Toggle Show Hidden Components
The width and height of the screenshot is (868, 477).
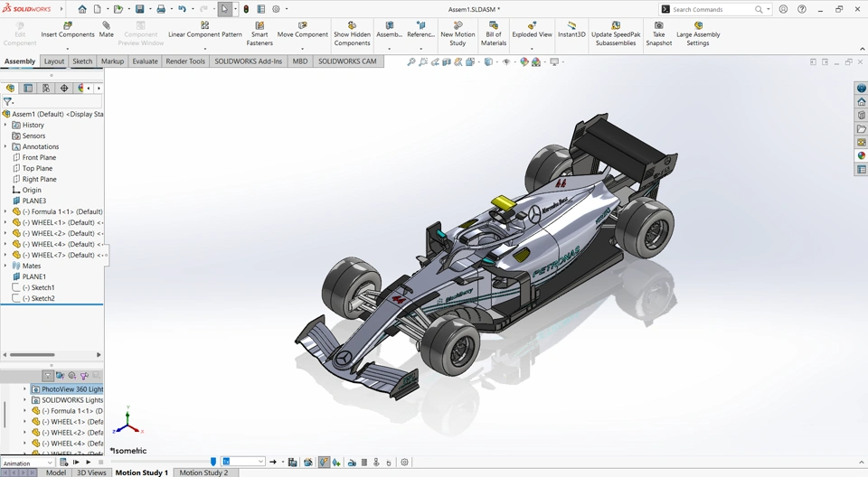coord(352,33)
